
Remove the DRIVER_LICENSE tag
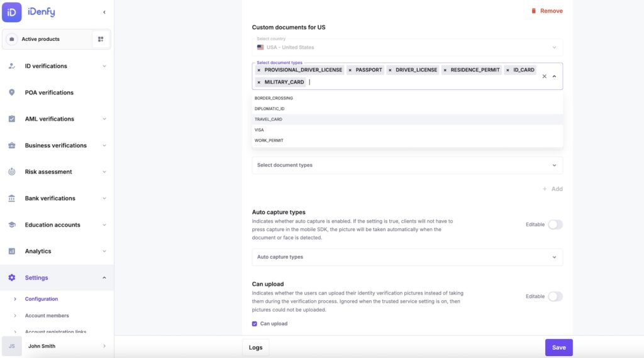coord(390,70)
